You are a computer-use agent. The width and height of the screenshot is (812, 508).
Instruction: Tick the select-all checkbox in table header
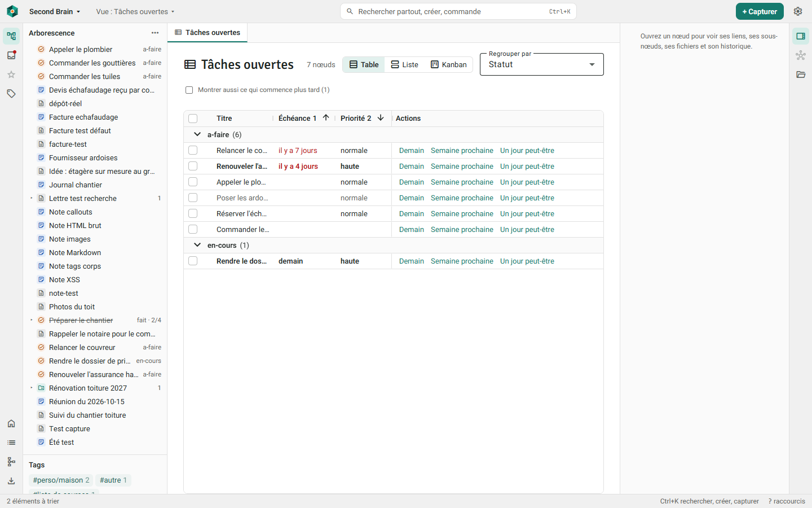point(193,119)
